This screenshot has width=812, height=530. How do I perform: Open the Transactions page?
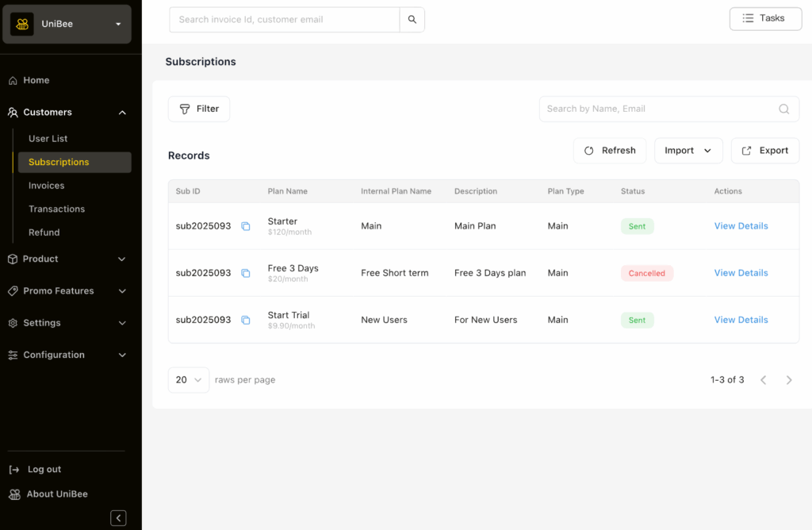[56, 209]
